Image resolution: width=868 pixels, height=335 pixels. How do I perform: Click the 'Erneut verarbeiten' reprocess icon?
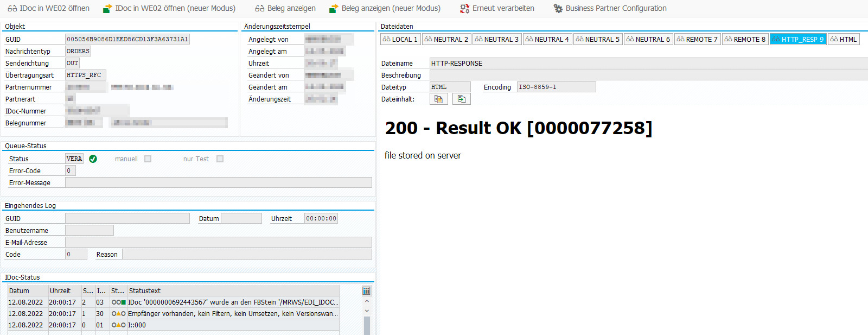tap(464, 9)
